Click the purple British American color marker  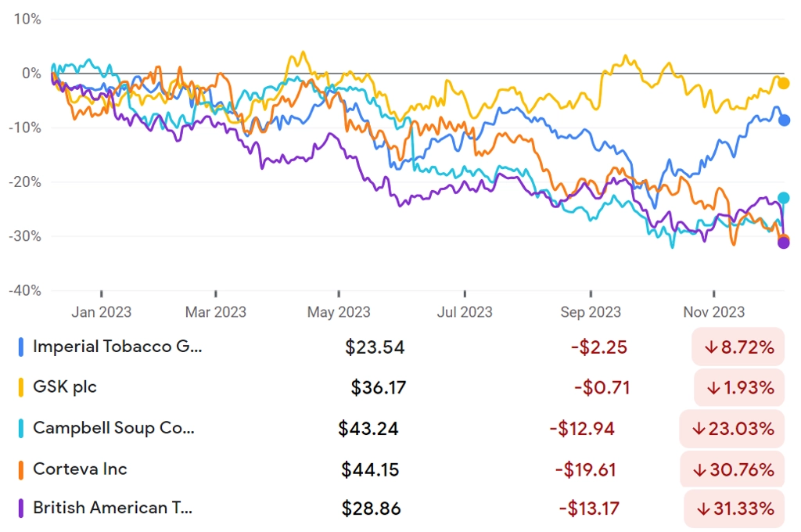pyautogui.click(x=21, y=509)
